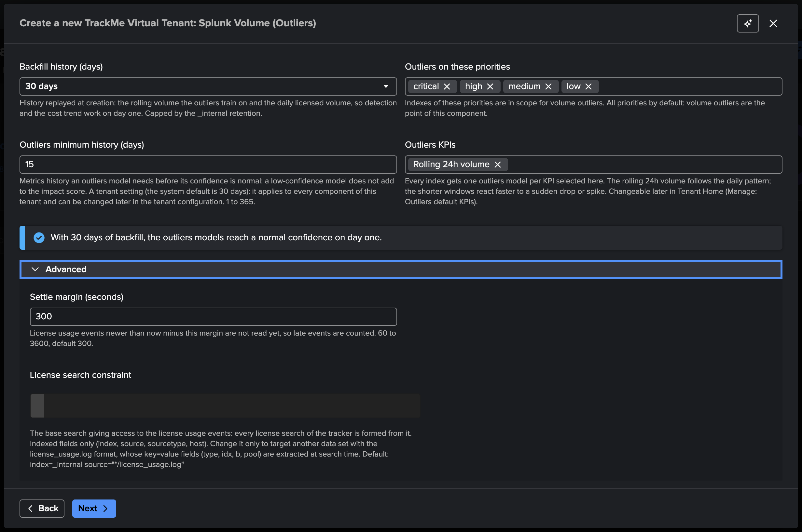The height and width of the screenshot is (532, 802).
Task: Remove the Rolling 24h volume KPI
Action: pos(497,165)
